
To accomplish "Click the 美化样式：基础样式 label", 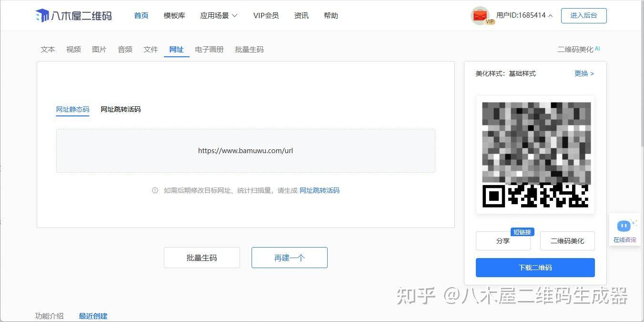I will pyautogui.click(x=506, y=73).
